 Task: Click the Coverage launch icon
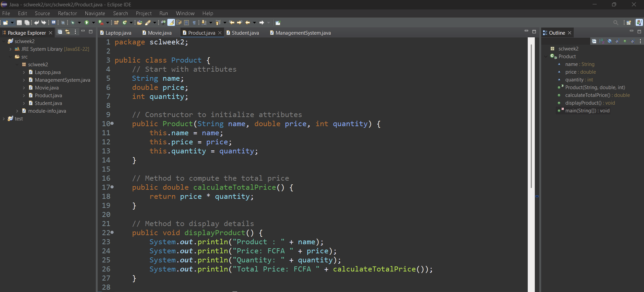click(100, 23)
